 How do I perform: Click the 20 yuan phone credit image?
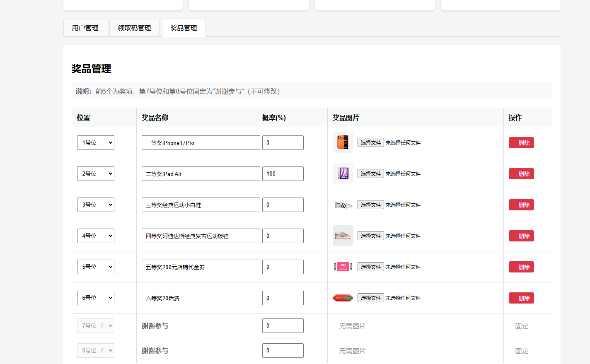click(343, 298)
